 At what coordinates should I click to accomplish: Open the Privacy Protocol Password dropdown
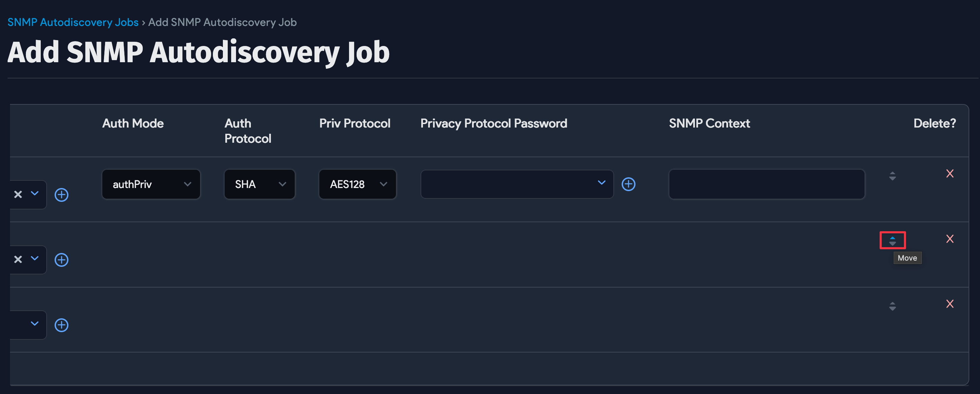517,184
